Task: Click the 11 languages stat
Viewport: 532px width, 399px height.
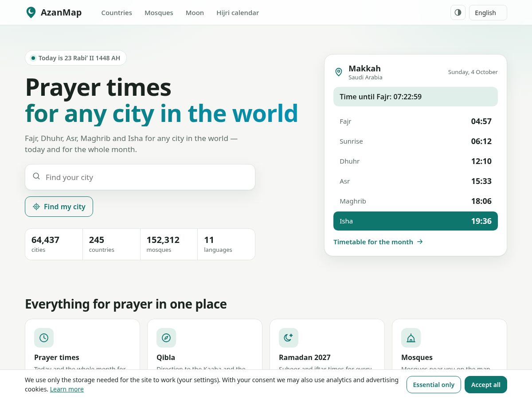Action: tap(226, 244)
